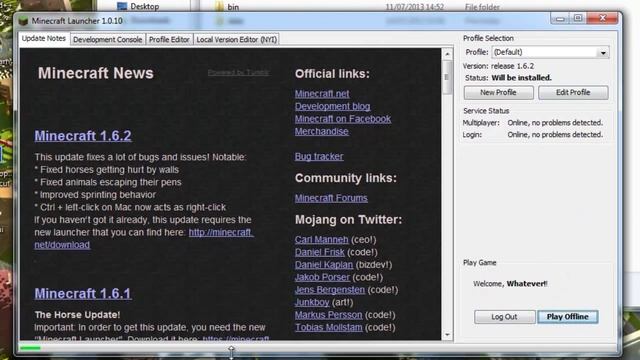Click the New Profile button
640x360 pixels.
click(x=498, y=93)
